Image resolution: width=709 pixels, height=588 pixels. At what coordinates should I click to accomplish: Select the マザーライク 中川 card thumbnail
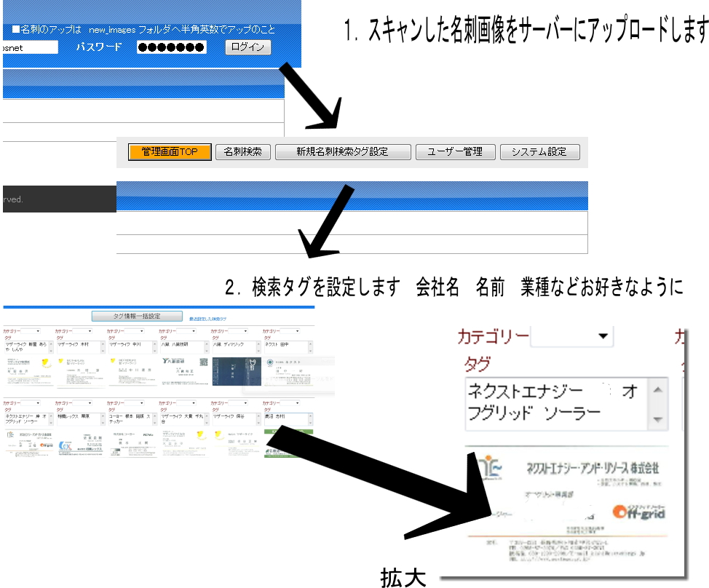(132, 372)
